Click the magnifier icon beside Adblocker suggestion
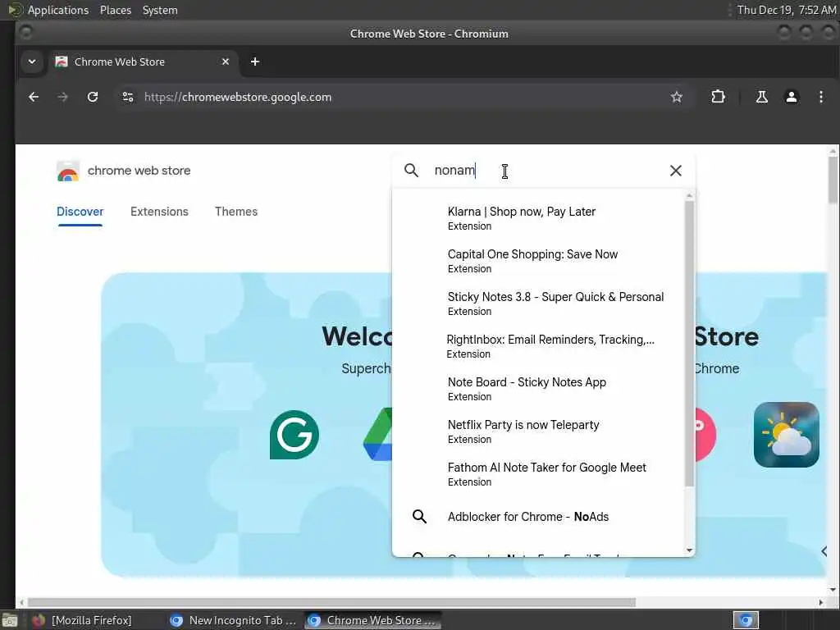The height and width of the screenshot is (630, 840). pyautogui.click(x=419, y=517)
